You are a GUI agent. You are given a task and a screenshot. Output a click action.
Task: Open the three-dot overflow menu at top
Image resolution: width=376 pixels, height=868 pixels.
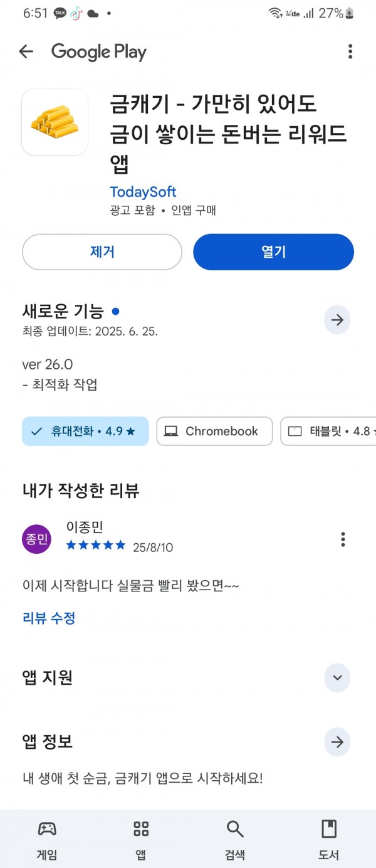(350, 51)
